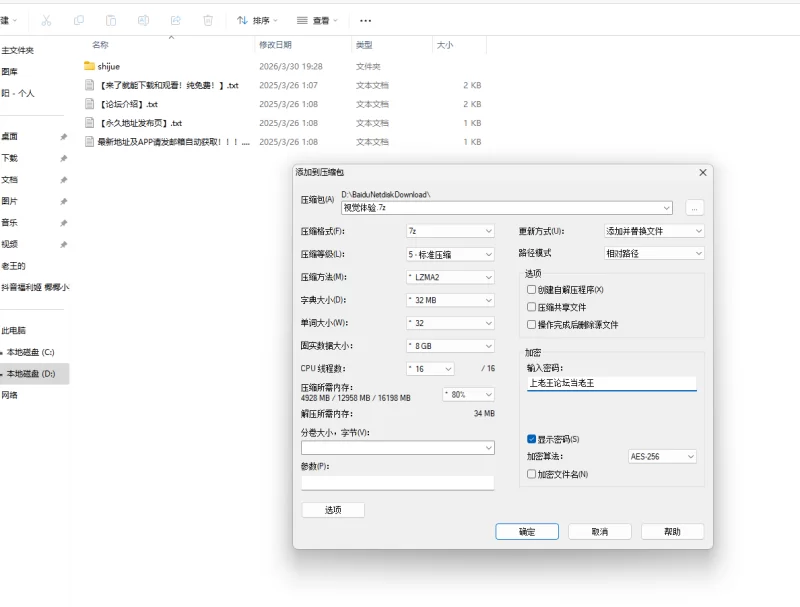Select the shijue folder icon
This screenshot has width=800, height=607.
(89, 66)
